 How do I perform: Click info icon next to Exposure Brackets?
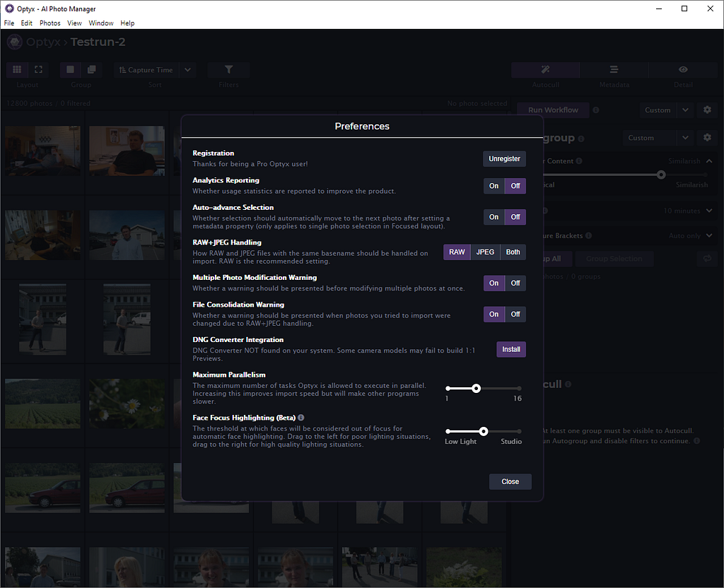[x=588, y=235]
